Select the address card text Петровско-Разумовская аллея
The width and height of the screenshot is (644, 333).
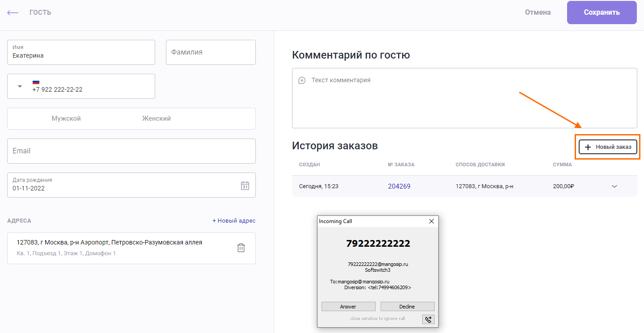click(x=110, y=242)
